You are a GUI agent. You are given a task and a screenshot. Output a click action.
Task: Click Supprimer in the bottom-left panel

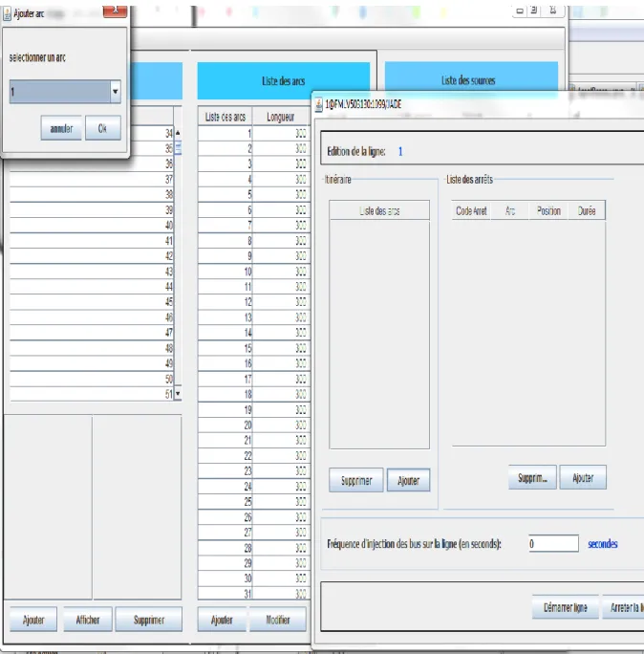149,620
